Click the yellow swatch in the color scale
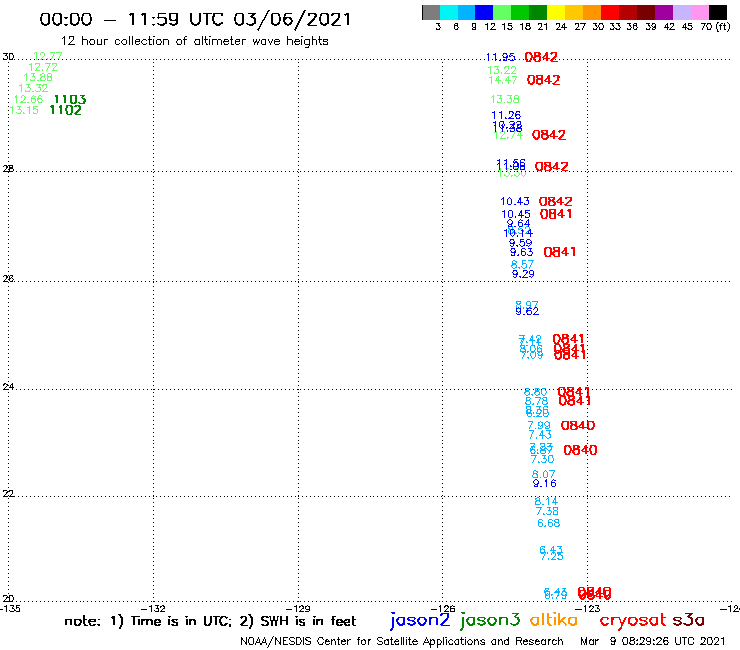740x650 pixels. pyautogui.click(x=556, y=12)
